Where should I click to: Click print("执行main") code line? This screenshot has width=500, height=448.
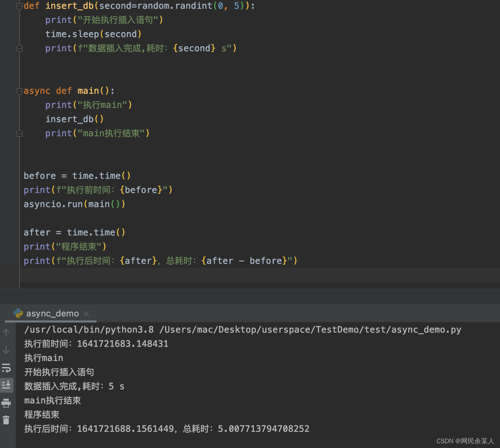click(88, 105)
